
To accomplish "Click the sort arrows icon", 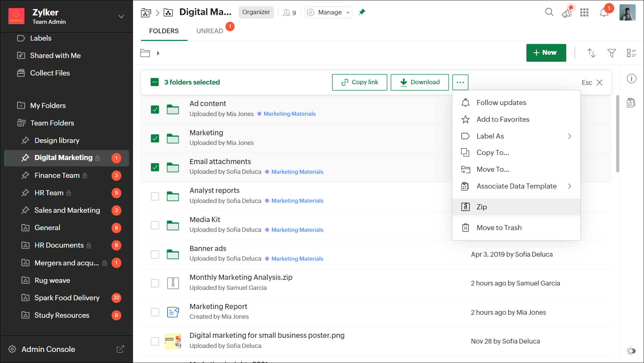I will (591, 53).
